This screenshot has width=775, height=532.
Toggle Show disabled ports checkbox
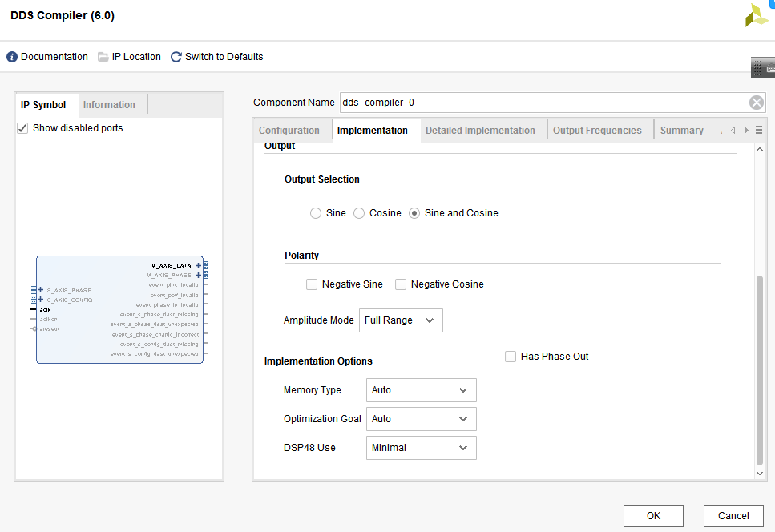(x=22, y=128)
